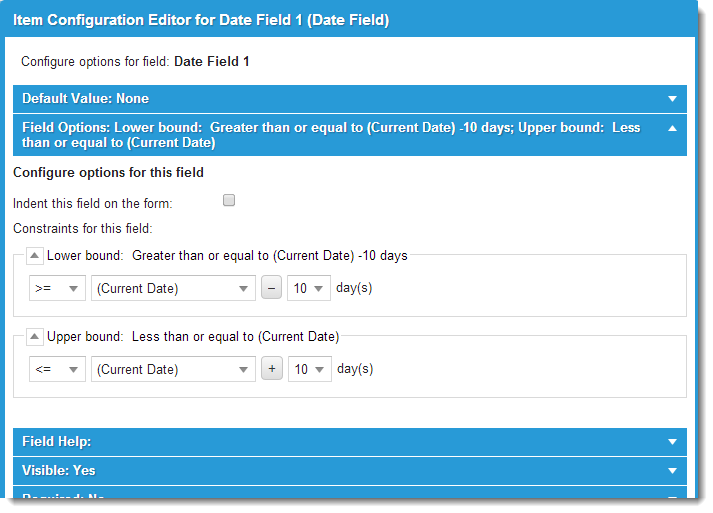713x513 pixels.
Task: Click the plus button for upper bound
Action: tap(271, 369)
